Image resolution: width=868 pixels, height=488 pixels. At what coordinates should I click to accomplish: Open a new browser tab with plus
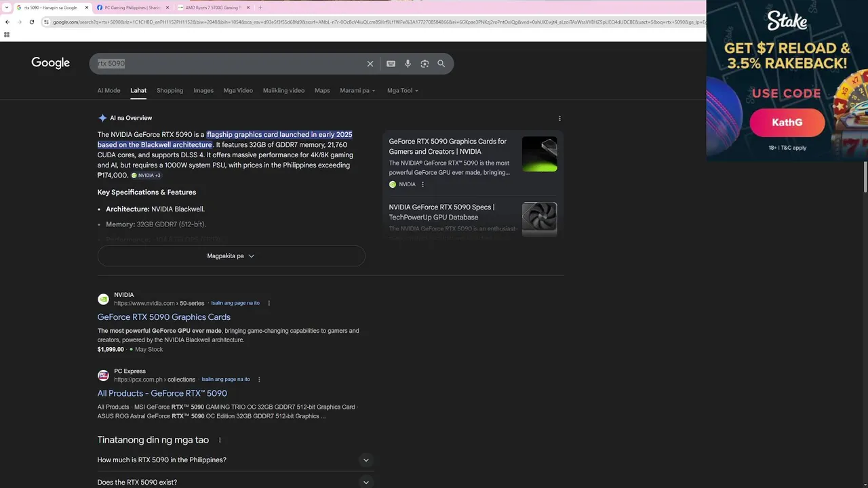pos(260,7)
